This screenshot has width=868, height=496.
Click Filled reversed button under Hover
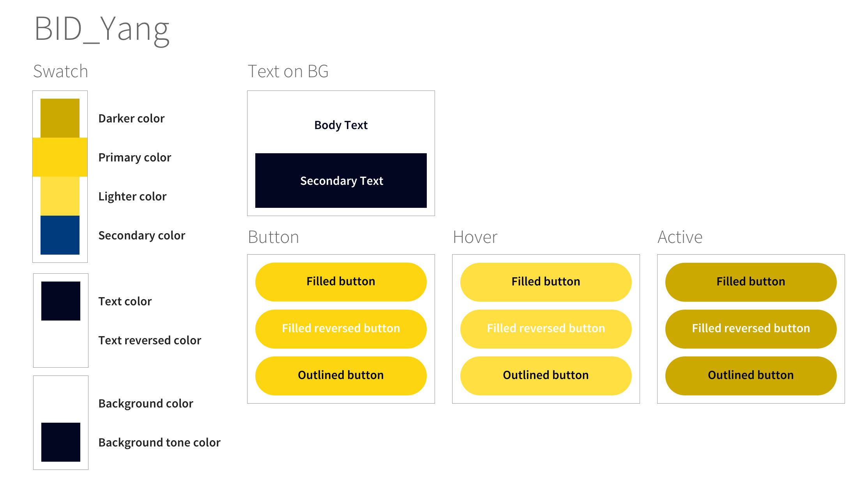pos(546,329)
